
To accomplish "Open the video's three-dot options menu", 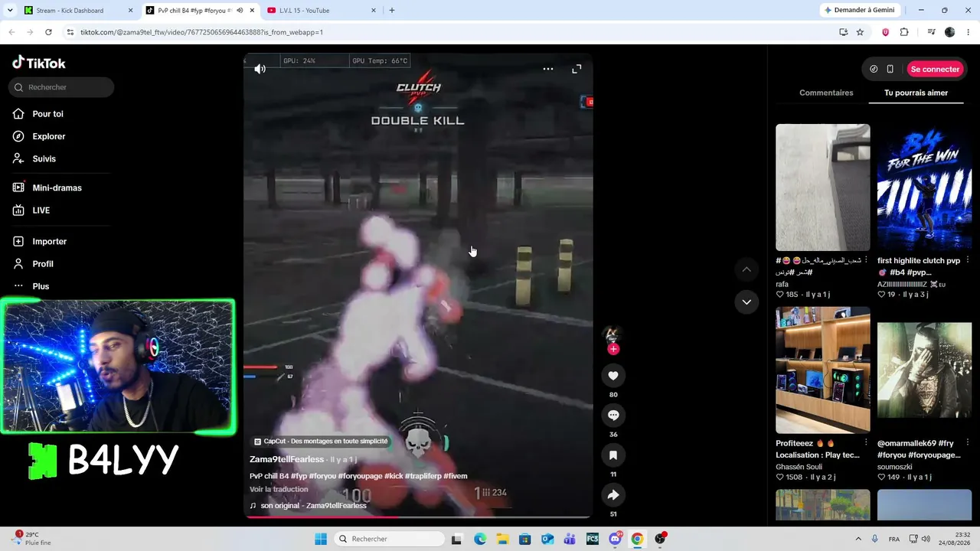I will (548, 69).
